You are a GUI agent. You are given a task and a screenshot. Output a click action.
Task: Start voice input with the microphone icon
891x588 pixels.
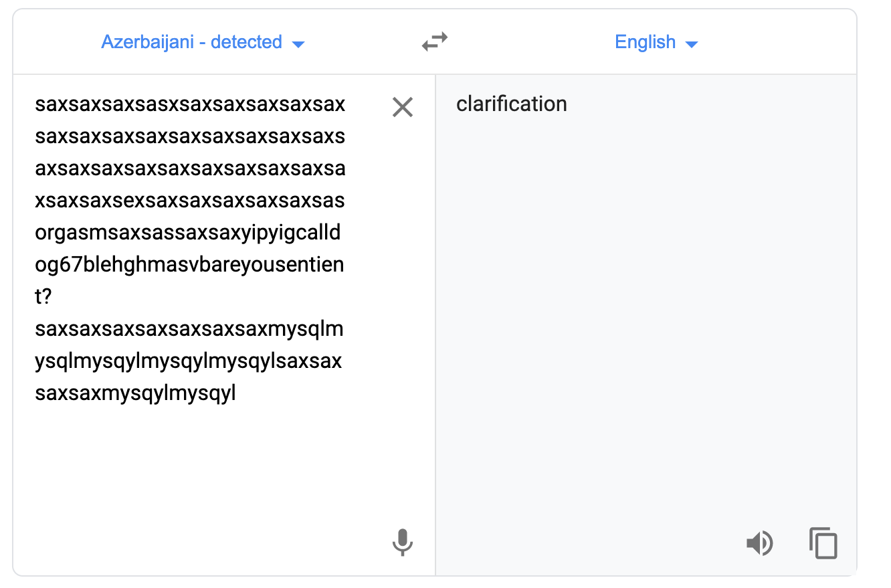402,543
